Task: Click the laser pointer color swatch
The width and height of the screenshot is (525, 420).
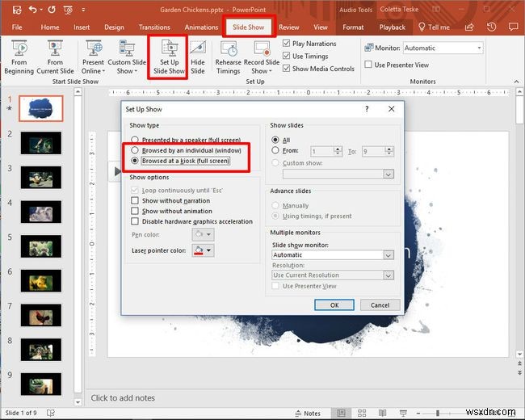Action: (199, 250)
